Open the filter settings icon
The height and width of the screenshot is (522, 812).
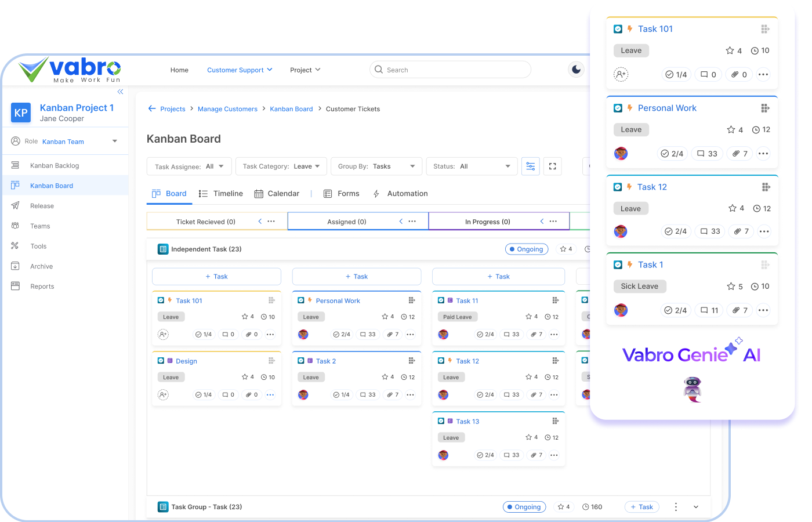(x=530, y=166)
